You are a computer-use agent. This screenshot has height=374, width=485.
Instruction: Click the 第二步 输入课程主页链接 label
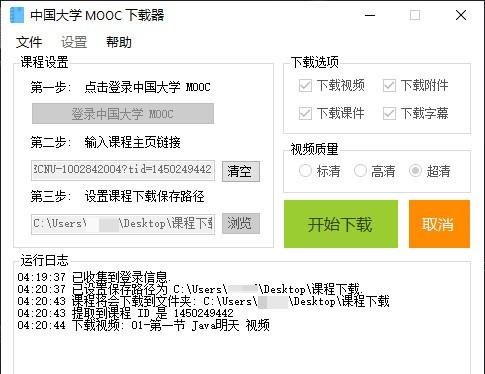105,142
